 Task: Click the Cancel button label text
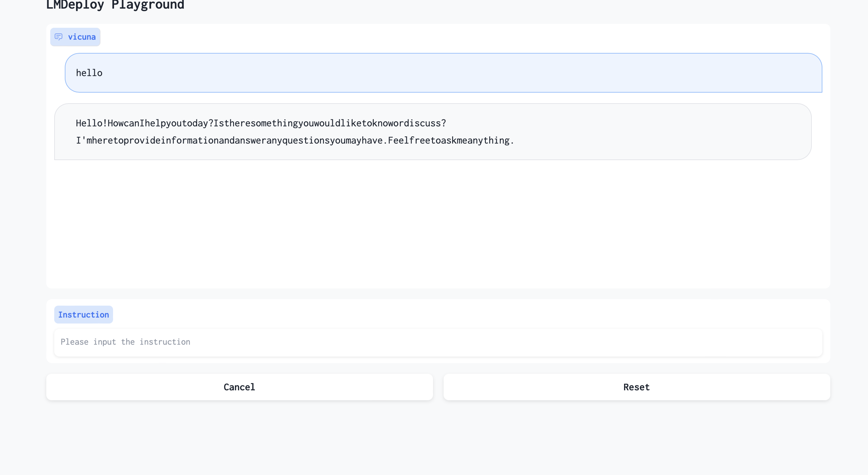click(239, 387)
